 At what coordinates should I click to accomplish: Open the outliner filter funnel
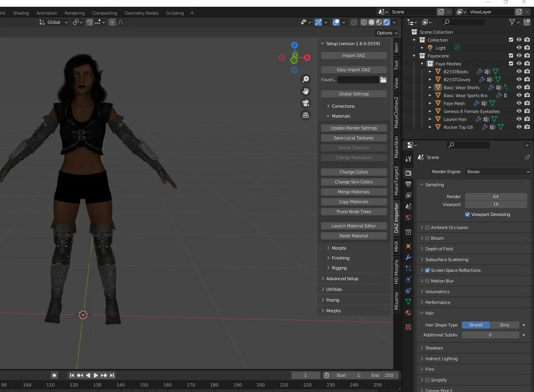click(x=512, y=22)
